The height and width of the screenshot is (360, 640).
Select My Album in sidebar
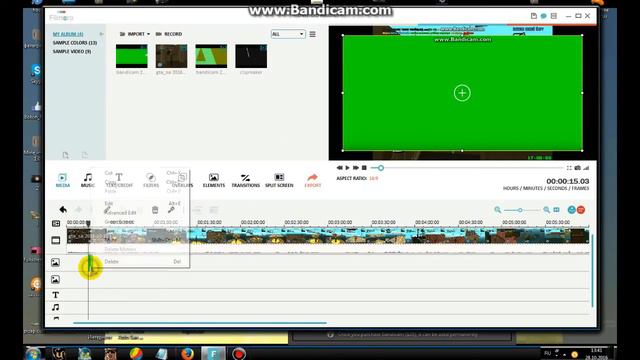68,34
